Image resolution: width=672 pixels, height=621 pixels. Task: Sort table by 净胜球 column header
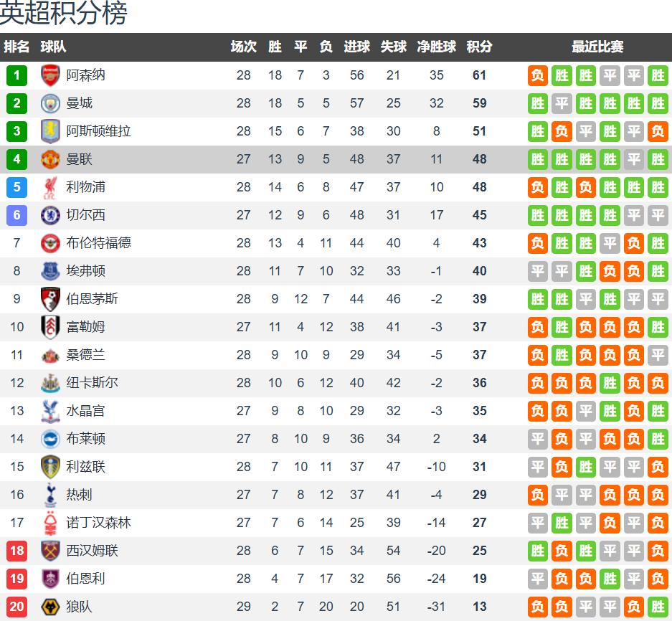[x=436, y=47]
